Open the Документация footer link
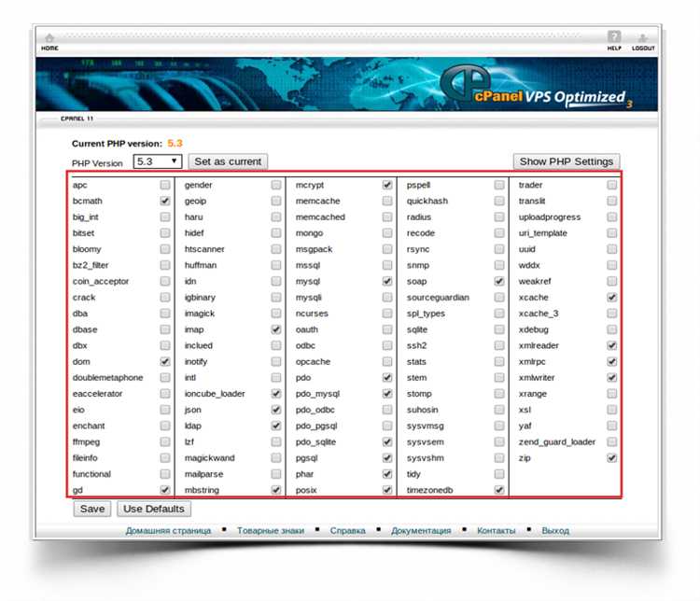Image resolution: width=700 pixels, height=601 pixels. [421, 531]
